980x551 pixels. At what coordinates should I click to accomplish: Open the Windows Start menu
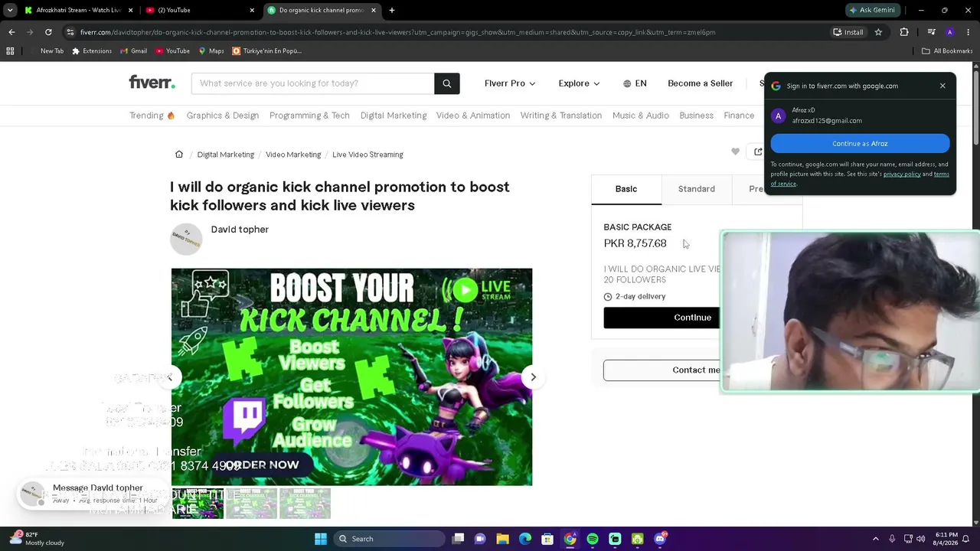321,539
